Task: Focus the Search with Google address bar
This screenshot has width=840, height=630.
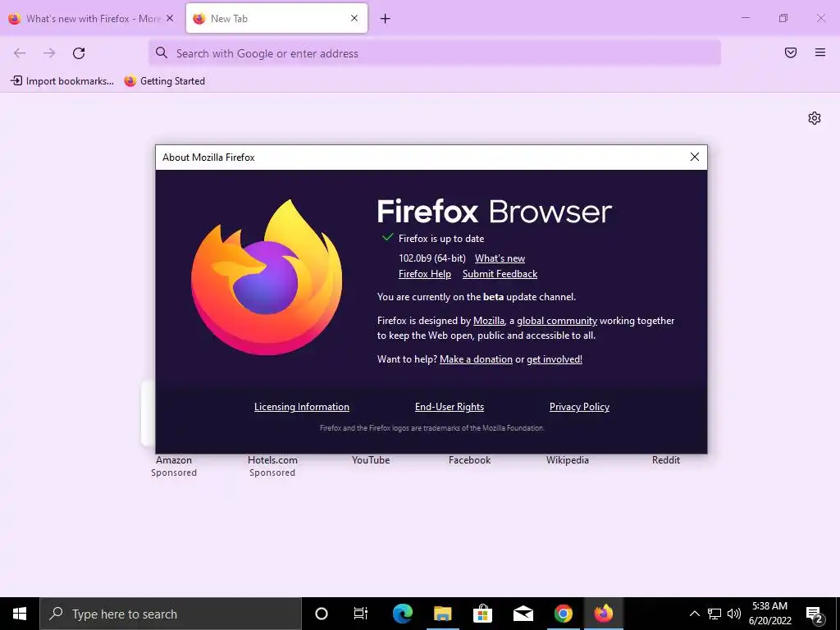Action: pos(435,53)
